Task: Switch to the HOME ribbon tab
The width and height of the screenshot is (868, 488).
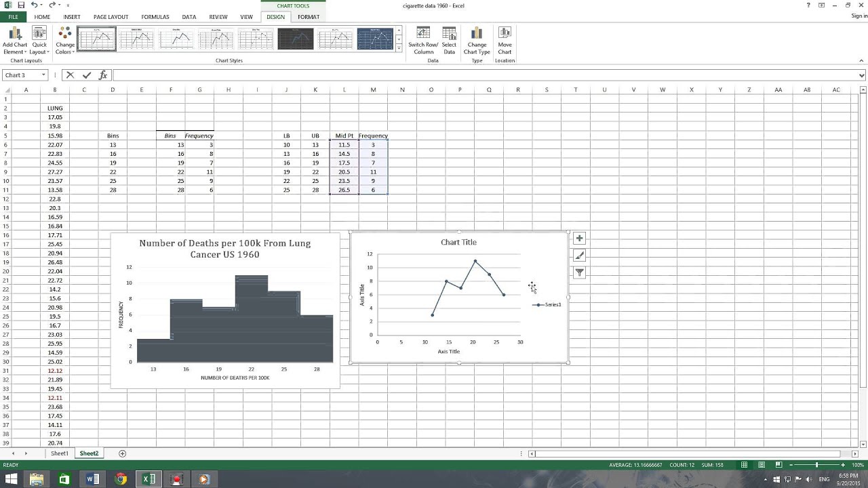Action: click(42, 17)
